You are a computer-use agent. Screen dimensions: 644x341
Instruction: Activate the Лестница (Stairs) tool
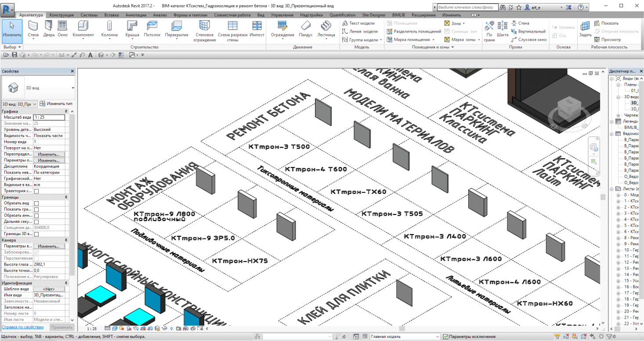point(326,29)
